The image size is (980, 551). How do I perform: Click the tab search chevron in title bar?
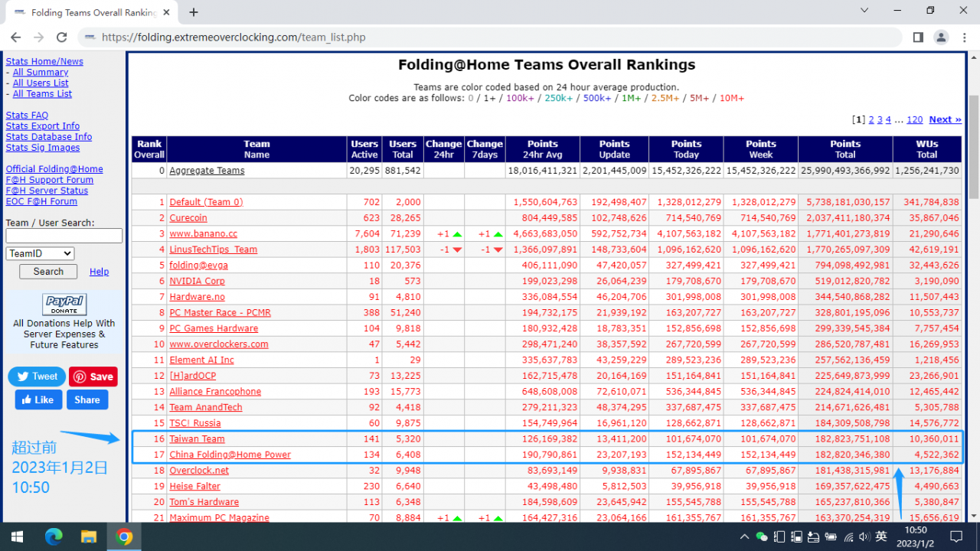(x=864, y=11)
